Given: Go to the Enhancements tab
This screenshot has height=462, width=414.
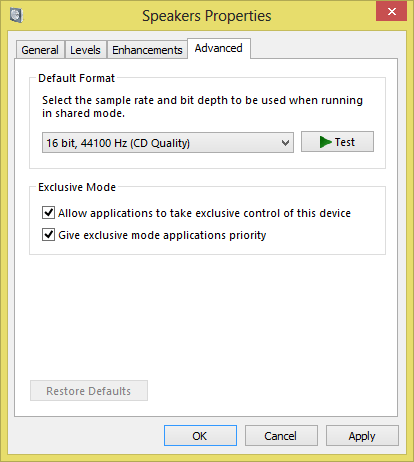Looking at the screenshot, I should (x=147, y=50).
